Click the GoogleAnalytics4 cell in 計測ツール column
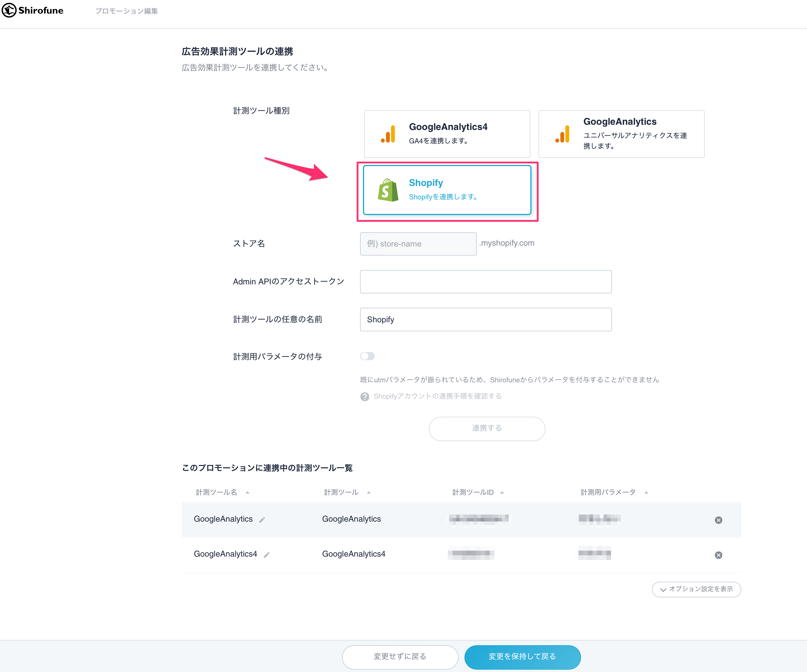The width and height of the screenshot is (807, 672). tap(354, 554)
